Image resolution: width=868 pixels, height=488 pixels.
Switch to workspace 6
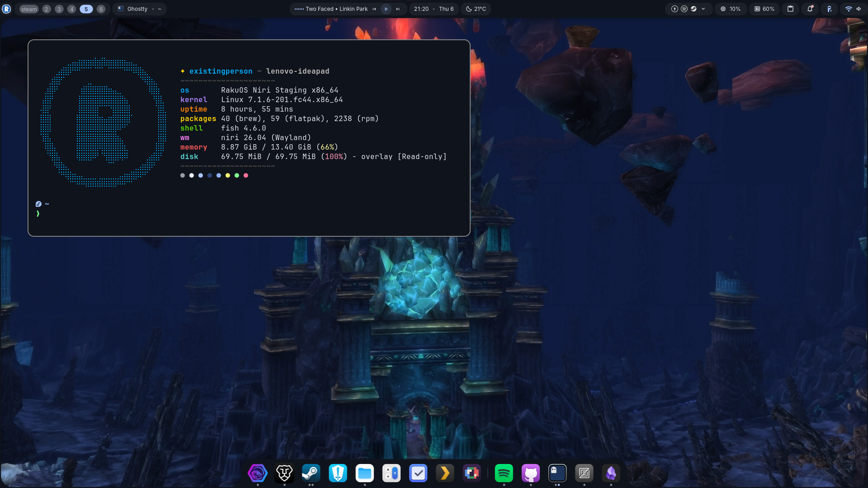[101, 9]
